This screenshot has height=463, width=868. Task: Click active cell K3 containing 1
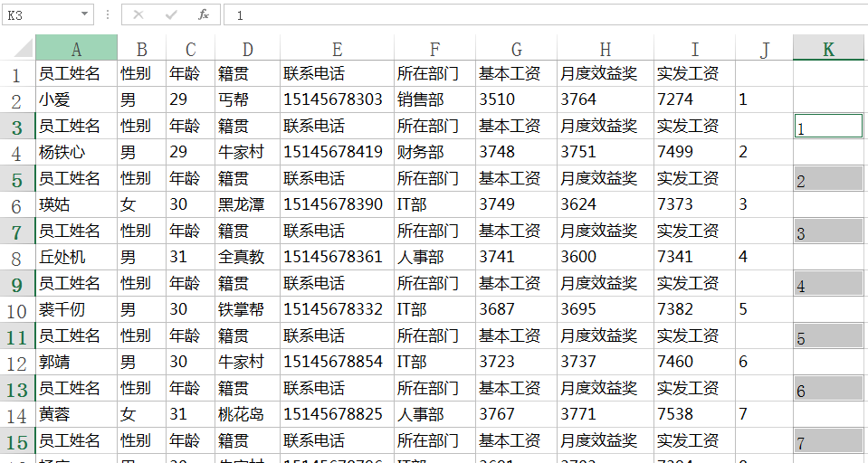(828, 126)
